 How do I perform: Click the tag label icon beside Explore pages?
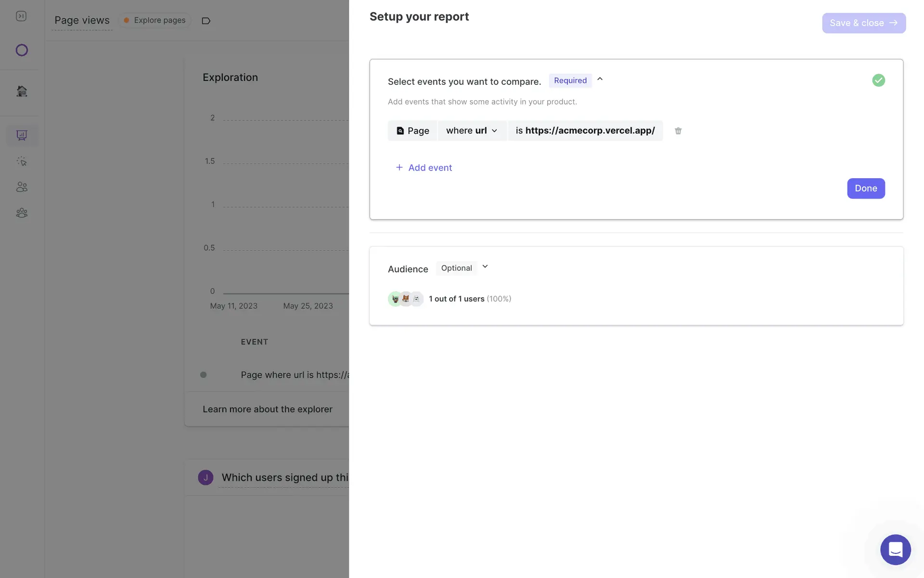(206, 21)
